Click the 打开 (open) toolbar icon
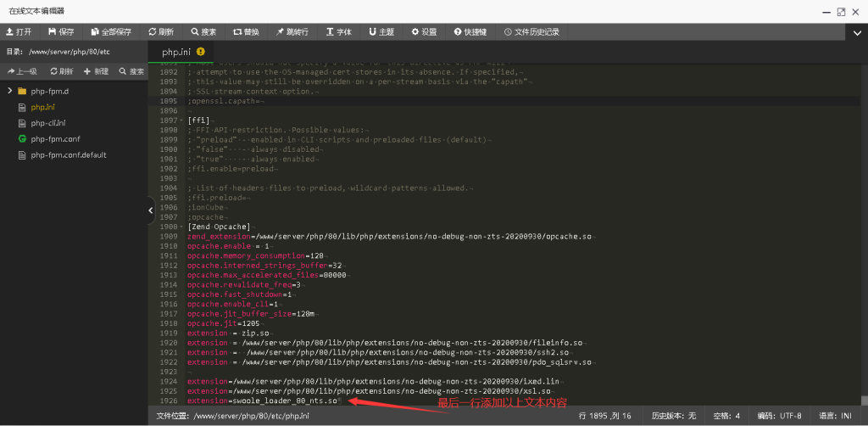868x426 pixels. point(19,31)
